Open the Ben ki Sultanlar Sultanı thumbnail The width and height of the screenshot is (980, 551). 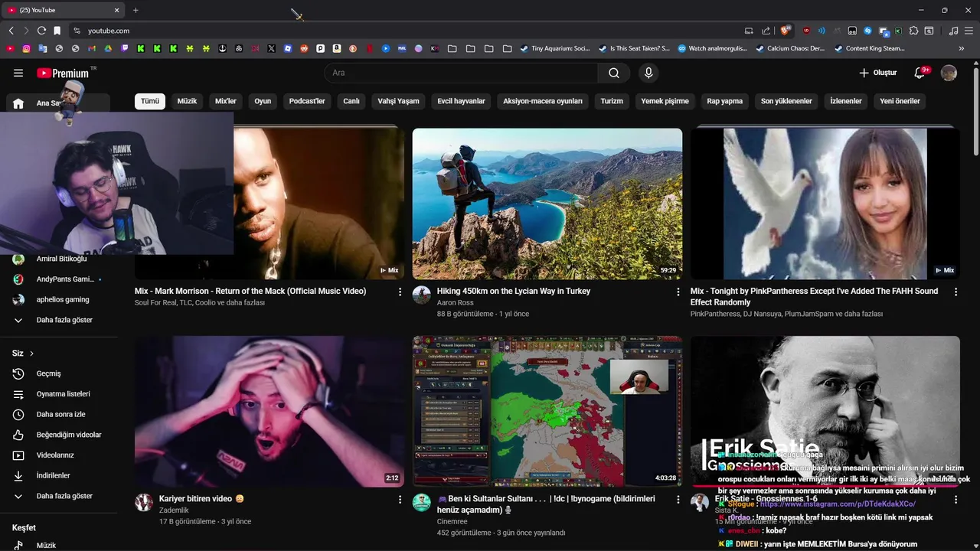[x=547, y=411]
